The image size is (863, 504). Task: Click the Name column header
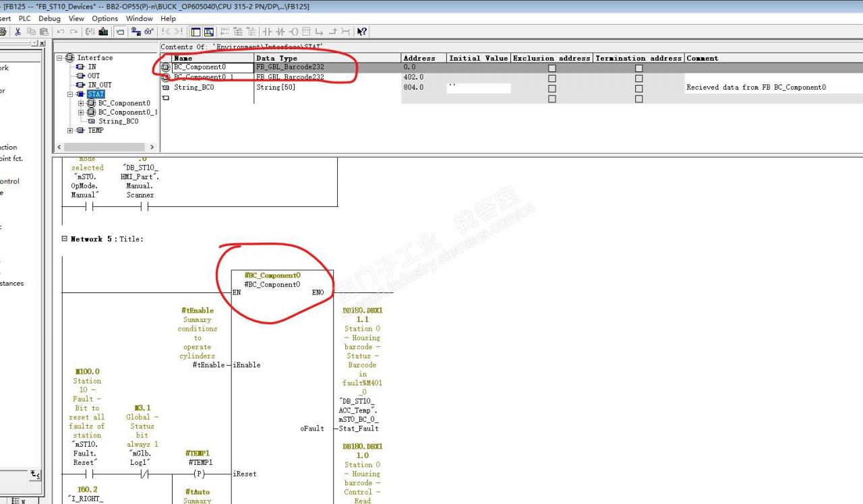point(212,58)
